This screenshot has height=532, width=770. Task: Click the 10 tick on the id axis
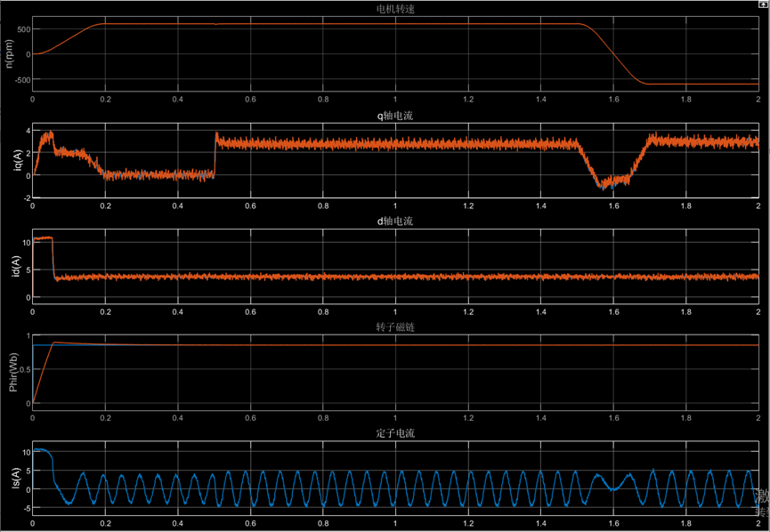[26, 242]
